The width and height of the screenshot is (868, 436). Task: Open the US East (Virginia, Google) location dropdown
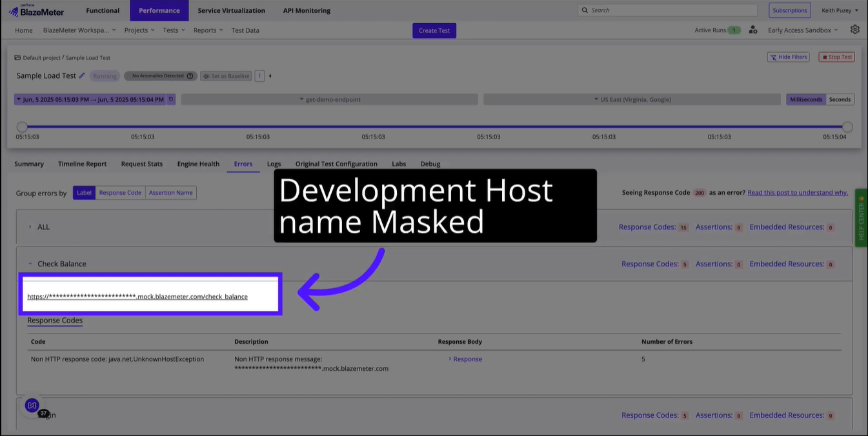[632, 99]
